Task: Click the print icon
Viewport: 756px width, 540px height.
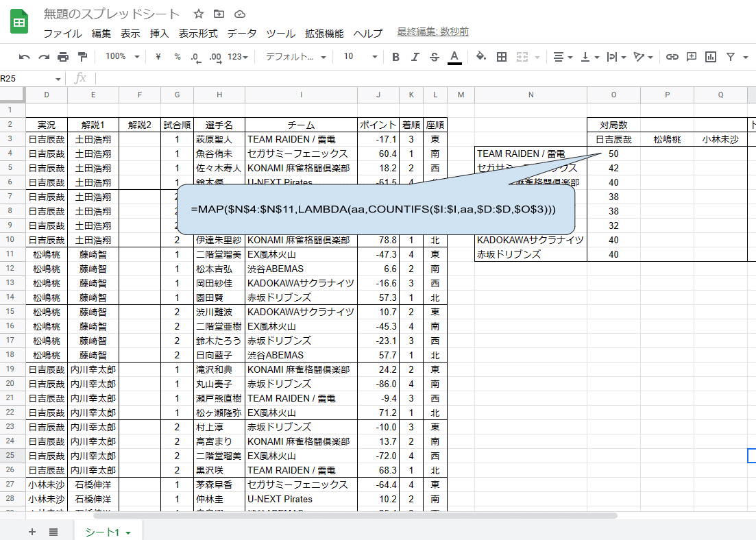Action: [x=63, y=57]
